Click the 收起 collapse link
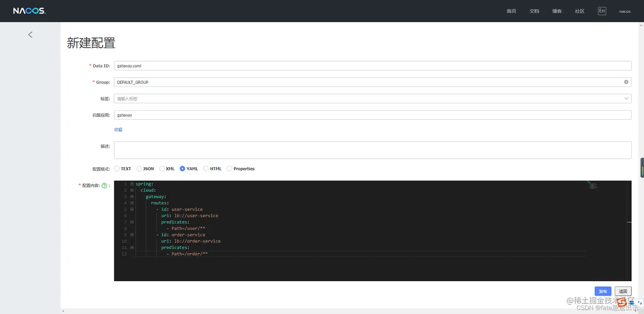Screen dimensions: 644x314 point(118,129)
